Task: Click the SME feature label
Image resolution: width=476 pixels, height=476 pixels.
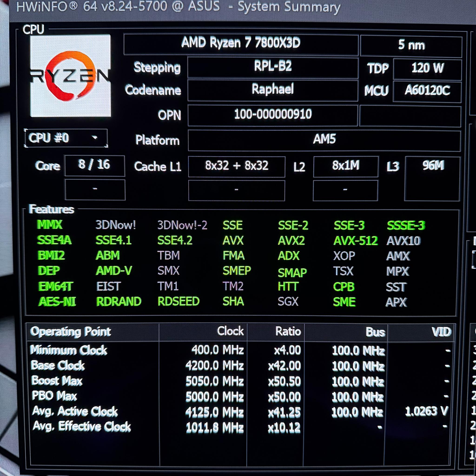Action: (x=344, y=302)
